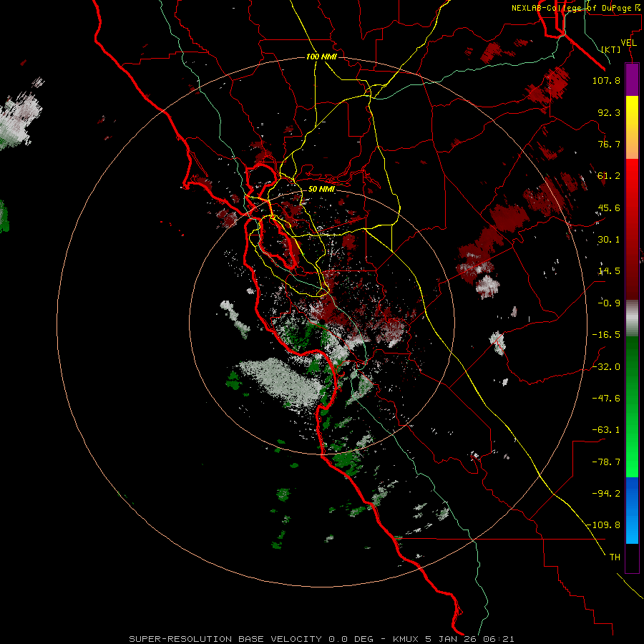The height and width of the screenshot is (644, 644).
Task: Pick the yellow-orange segment of color bar
Action: point(632,127)
